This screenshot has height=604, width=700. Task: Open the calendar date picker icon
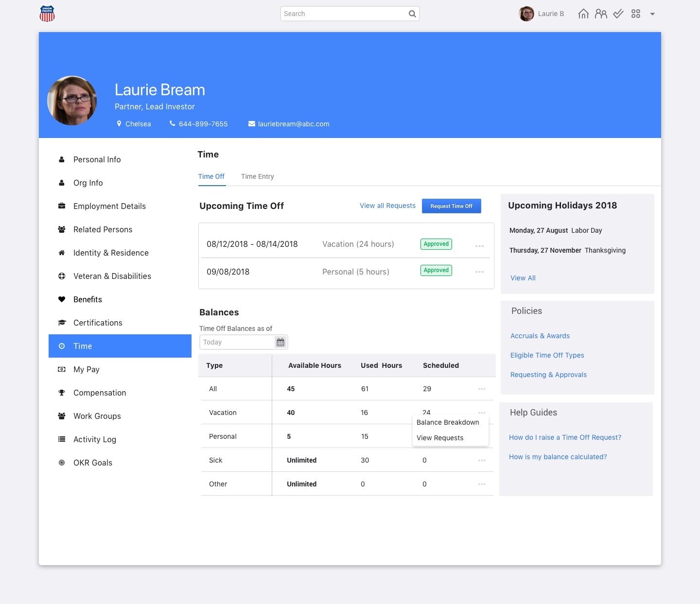(280, 342)
